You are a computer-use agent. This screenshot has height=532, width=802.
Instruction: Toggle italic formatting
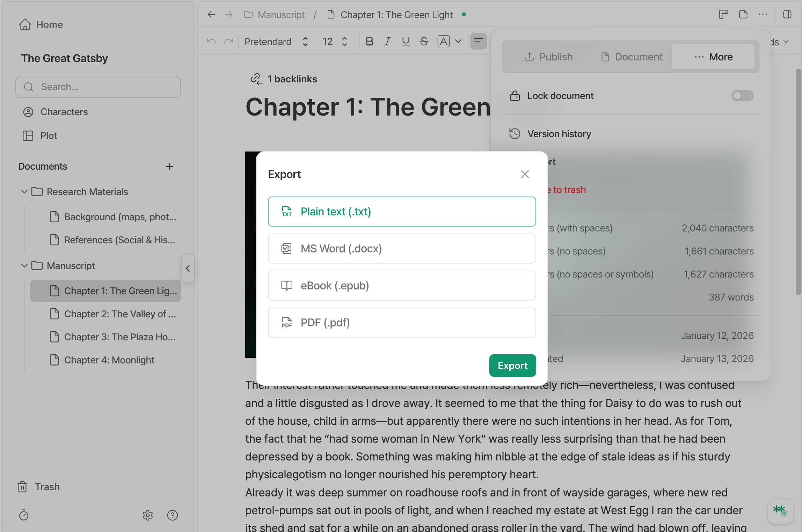(387, 42)
